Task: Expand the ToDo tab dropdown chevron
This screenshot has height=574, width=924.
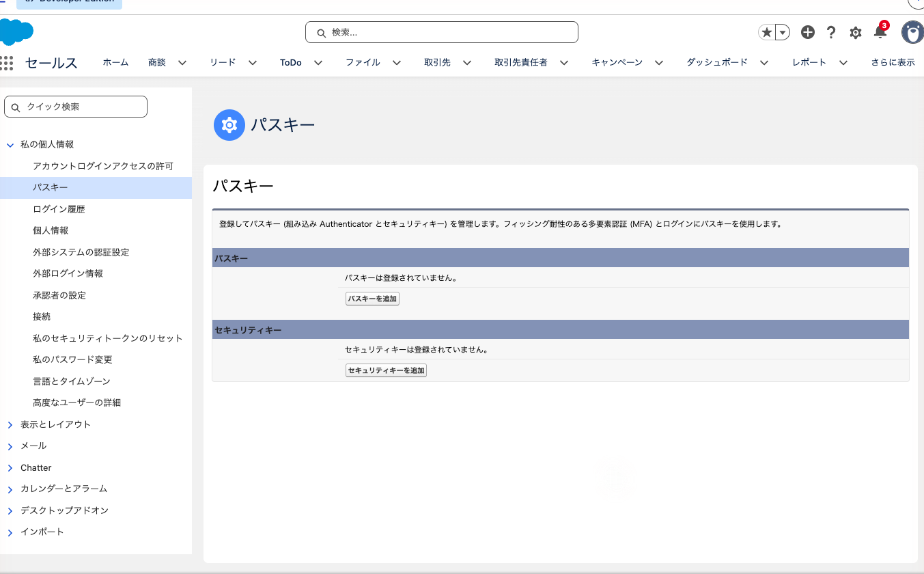Action: 318,63
